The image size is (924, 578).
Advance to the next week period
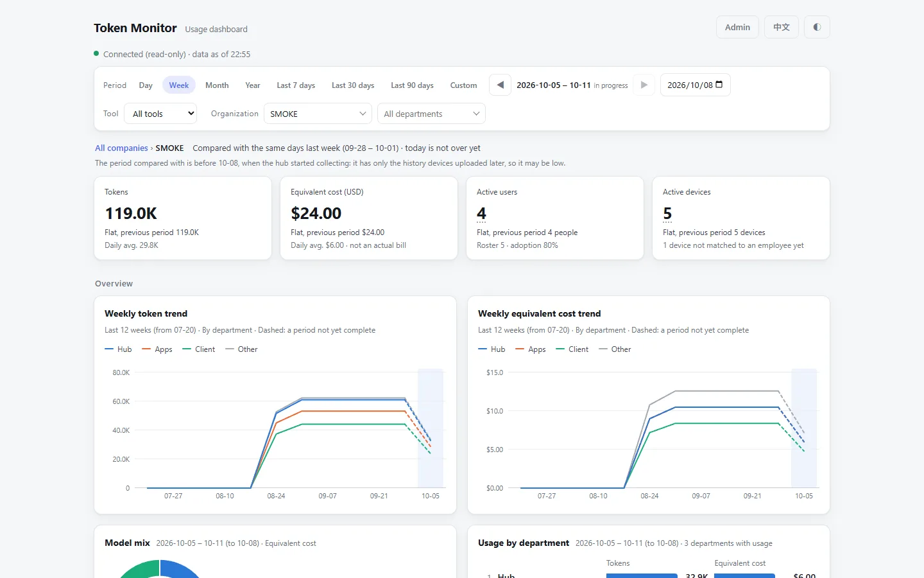tap(644, 85)
